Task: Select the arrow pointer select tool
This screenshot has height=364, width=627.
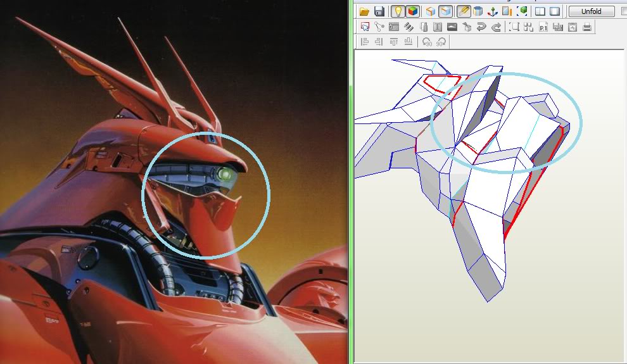Action: pos(365,27)
